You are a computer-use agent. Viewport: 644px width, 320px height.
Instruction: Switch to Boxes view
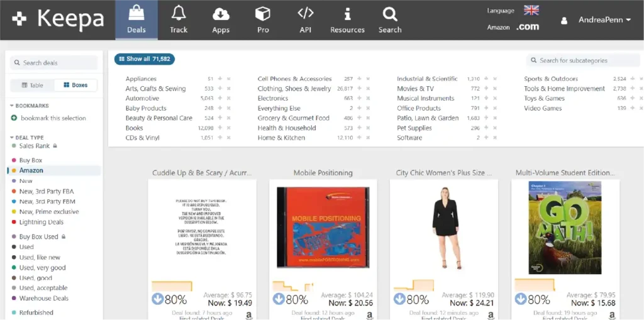click(75, 85)
